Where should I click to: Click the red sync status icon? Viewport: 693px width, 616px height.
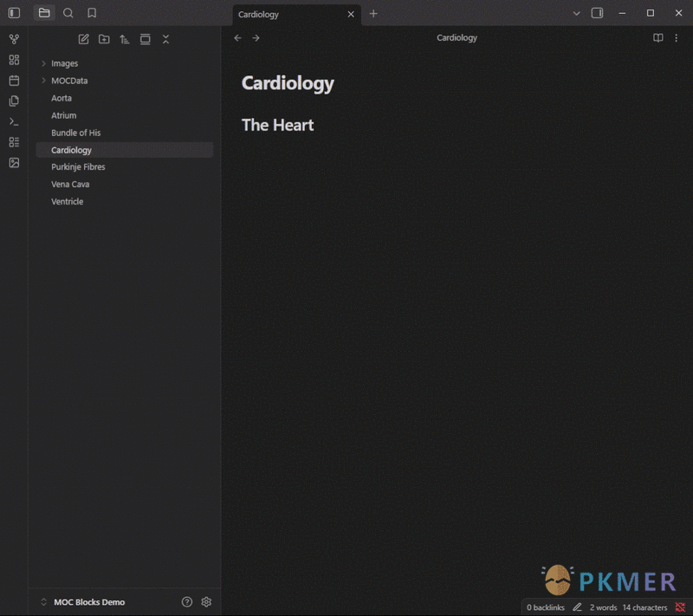(680, 607)
